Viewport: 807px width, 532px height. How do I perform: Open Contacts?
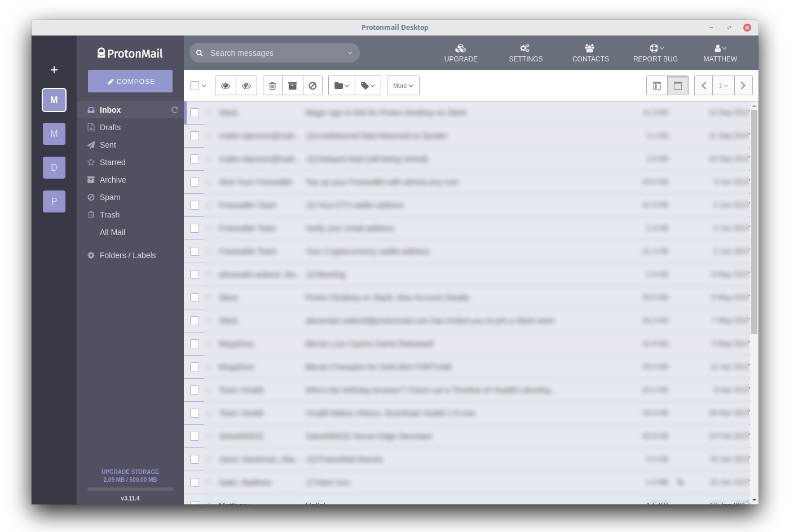point(590,53)
